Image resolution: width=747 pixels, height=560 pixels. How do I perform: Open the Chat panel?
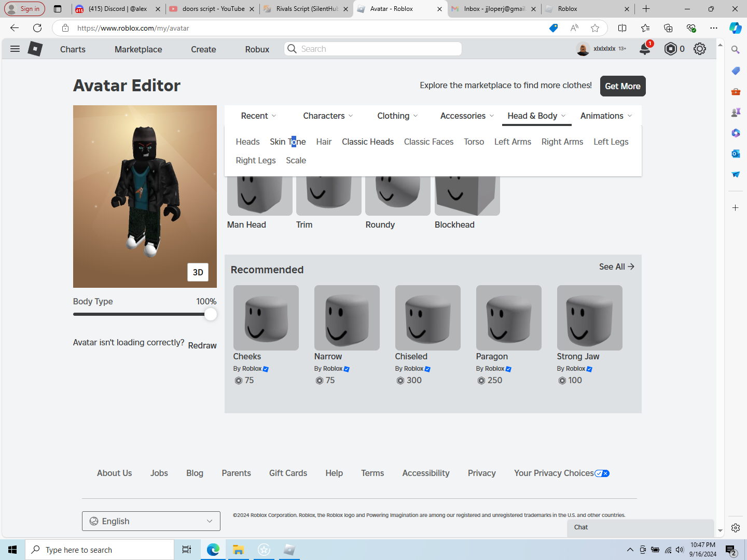coord(641,528)
